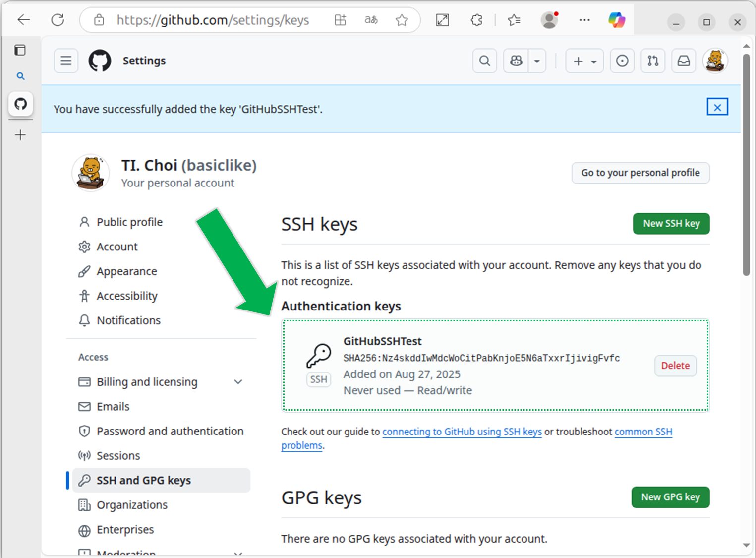Open the translate icon in address bar
Screen dimensions: 756x558
coord(371,20)
